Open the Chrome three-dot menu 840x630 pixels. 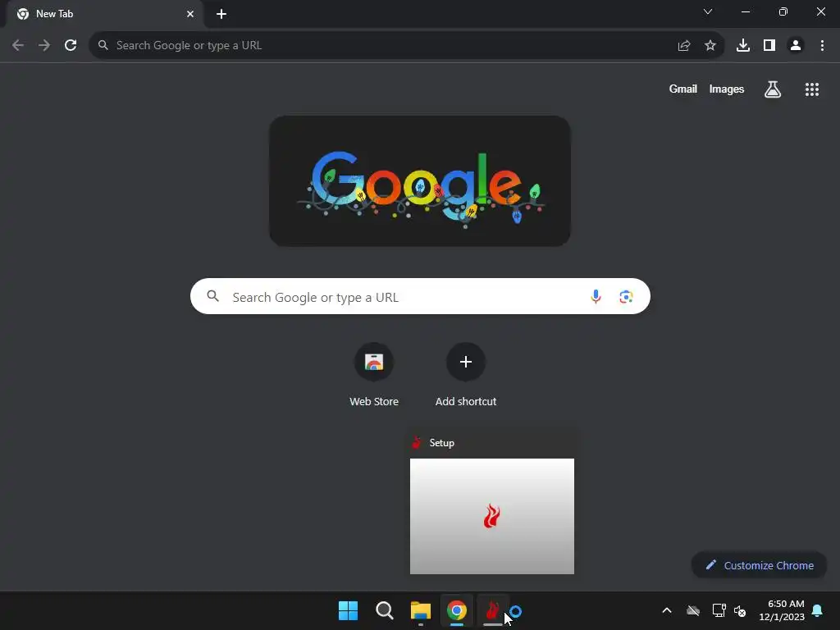[822, 46]
